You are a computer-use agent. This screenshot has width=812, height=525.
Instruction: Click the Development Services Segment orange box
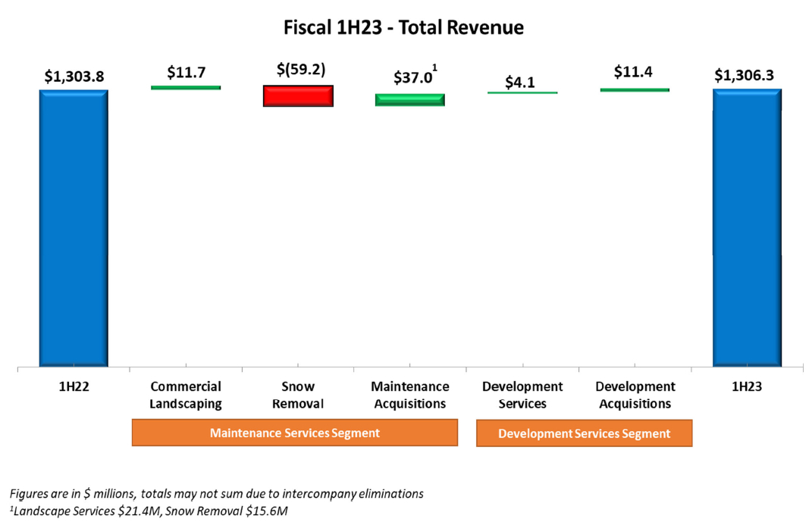click(x=584, y=433)
